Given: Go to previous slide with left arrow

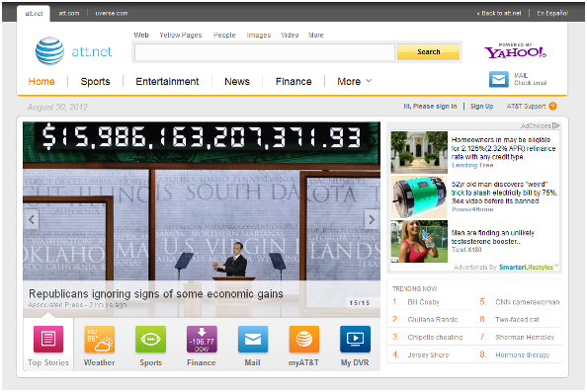Looking at the screenshot, I should [x=32, y=219].
